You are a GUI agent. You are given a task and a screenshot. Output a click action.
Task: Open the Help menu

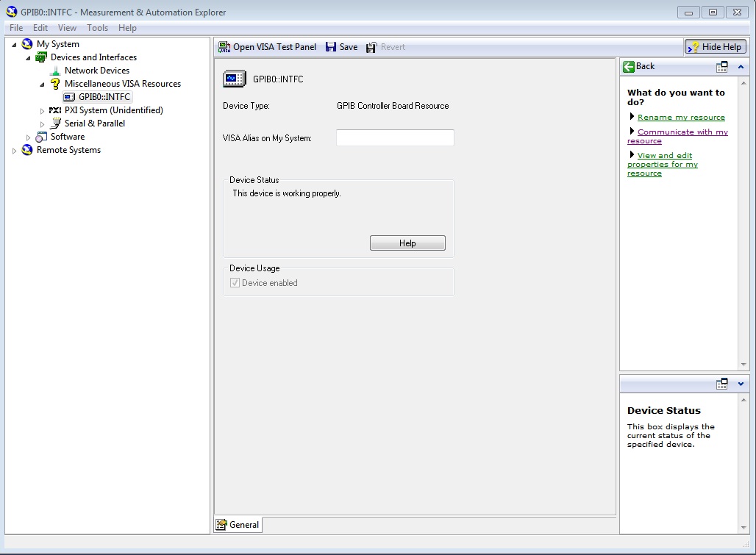(127, 28)
